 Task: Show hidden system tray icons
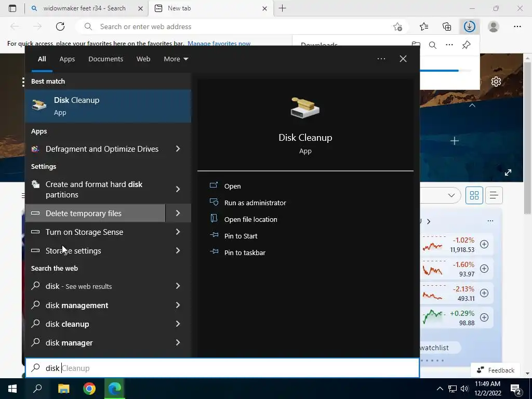click(x=440, y=389)
